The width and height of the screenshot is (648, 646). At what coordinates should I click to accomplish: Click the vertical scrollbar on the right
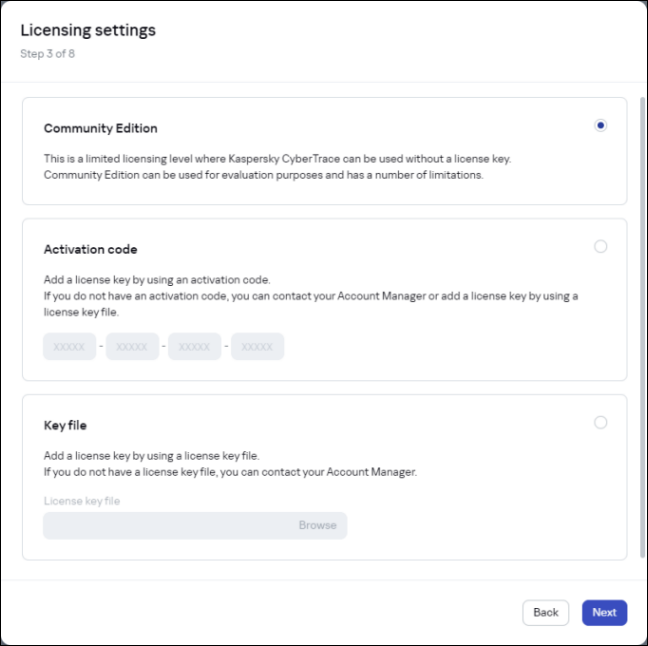point(642,320)
